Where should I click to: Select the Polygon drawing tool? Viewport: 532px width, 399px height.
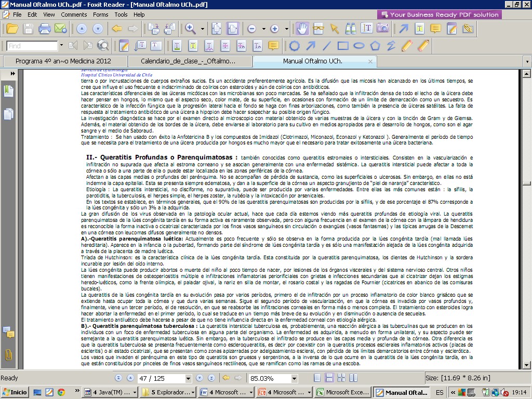(375, 46)
